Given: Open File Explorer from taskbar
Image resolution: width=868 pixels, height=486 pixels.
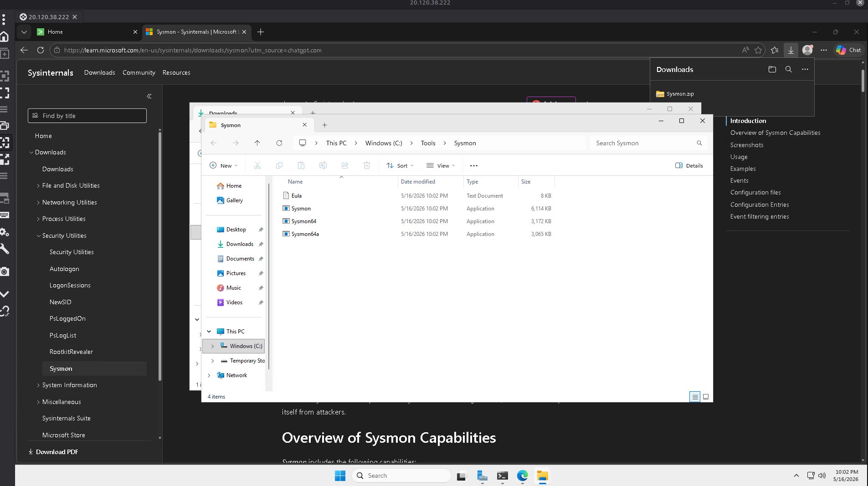Looking at the screenshot, I should point(542,476).
